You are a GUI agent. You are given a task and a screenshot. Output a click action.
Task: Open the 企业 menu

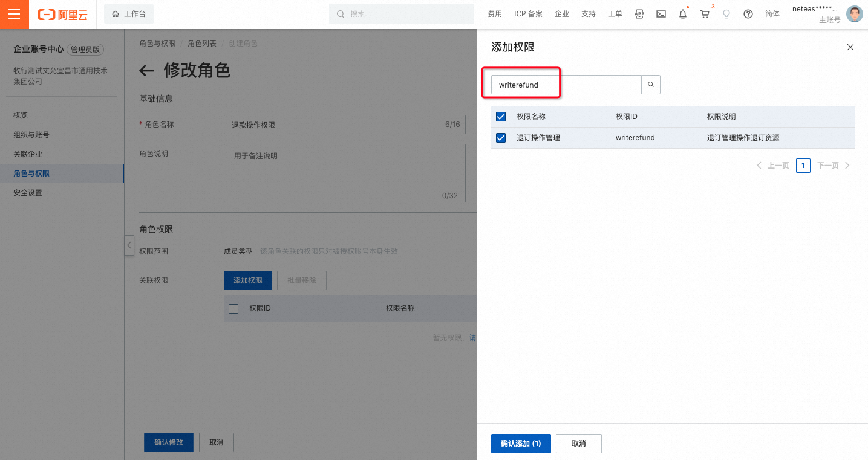coord(562,14)
